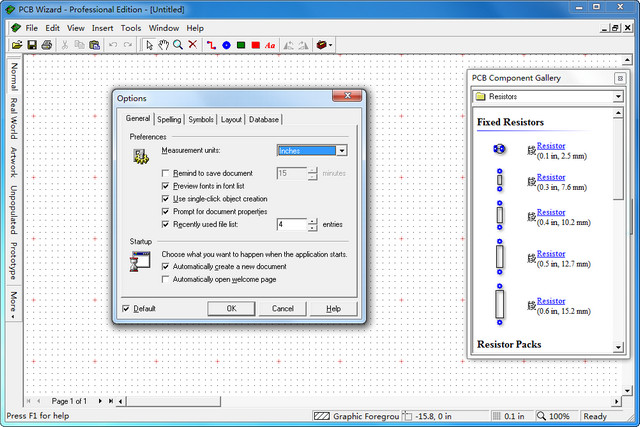Click the horizontal canvas scrollbar thumb
Screen dimensions: 640x427
click(x=173, y=401)
